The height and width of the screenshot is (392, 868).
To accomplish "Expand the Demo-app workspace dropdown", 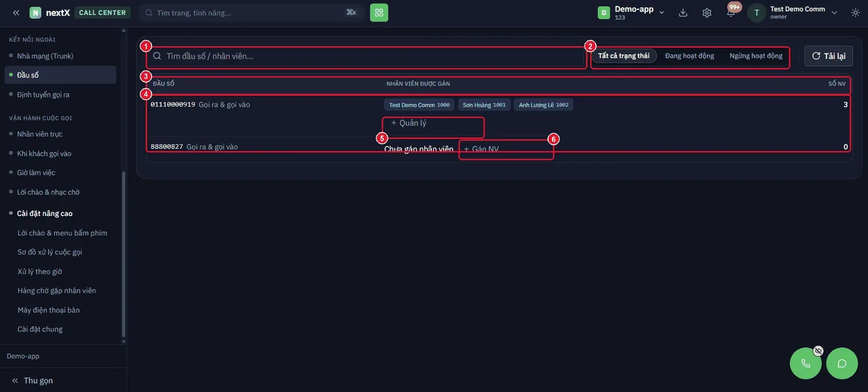I will (x=662, y=13).
